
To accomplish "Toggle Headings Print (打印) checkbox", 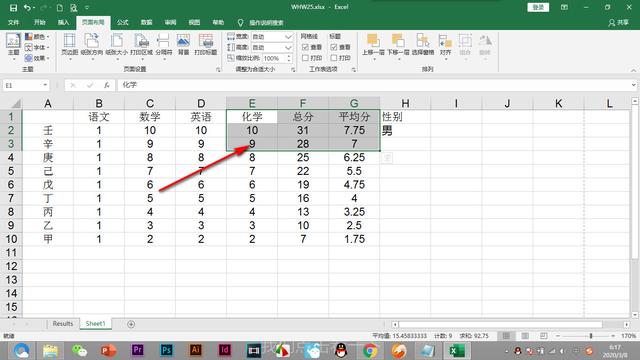I will click(x=333, y=58).
